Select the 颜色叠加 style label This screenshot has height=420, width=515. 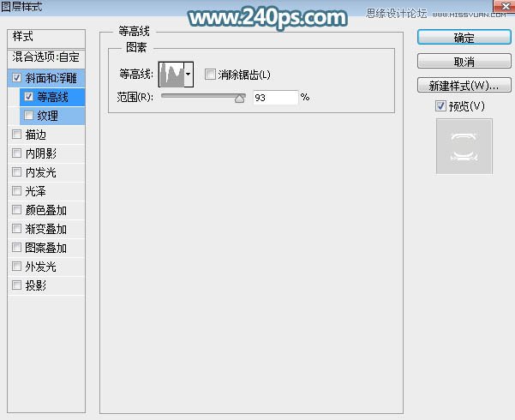pos(46,210)
